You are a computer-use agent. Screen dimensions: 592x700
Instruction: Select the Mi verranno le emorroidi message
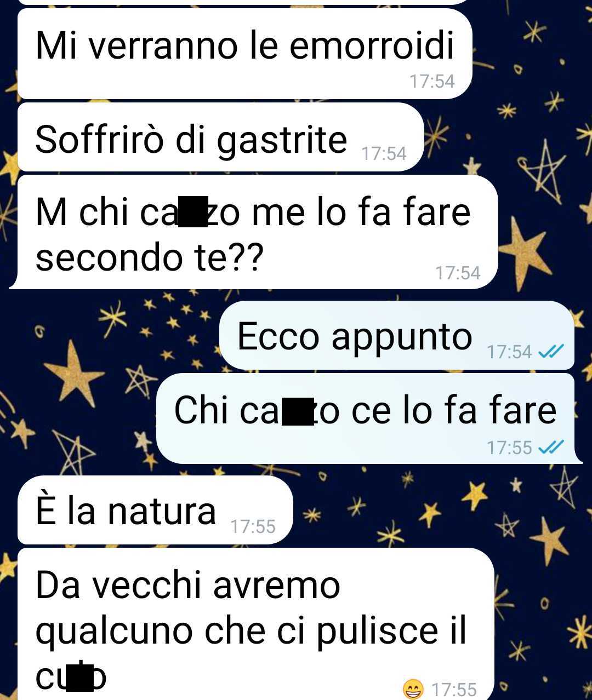[x=245, y=54]
